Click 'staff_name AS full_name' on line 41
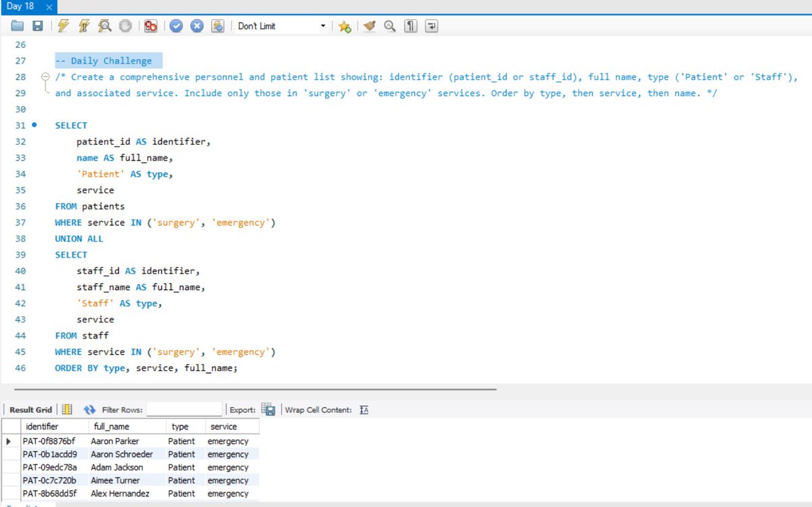Image resolution: width=812 pixels, height=507 pixels. point(141,287)
